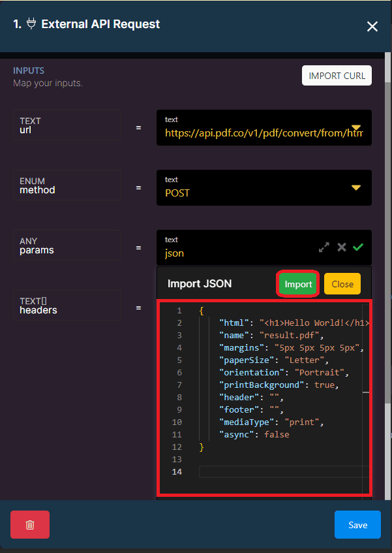Confirm params with the green checkmark icon
Viewport: 392px width, 553px height.
click(x=357, y=247)
